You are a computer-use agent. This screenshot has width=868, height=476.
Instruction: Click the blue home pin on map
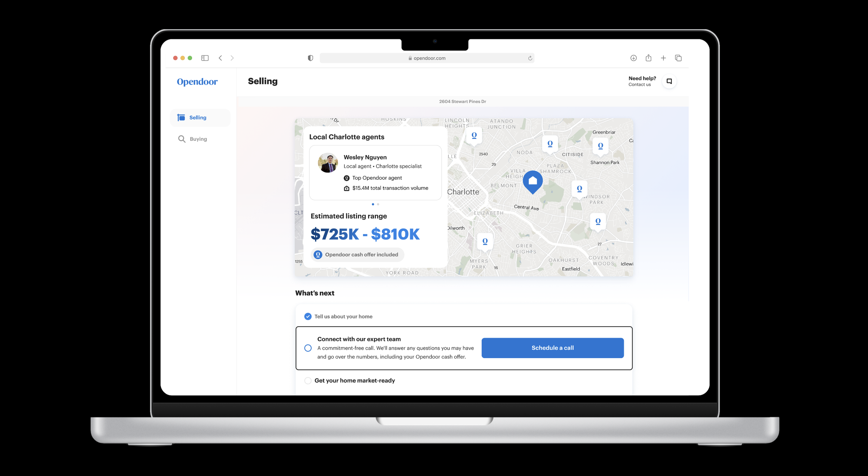[x=533, y=181]
